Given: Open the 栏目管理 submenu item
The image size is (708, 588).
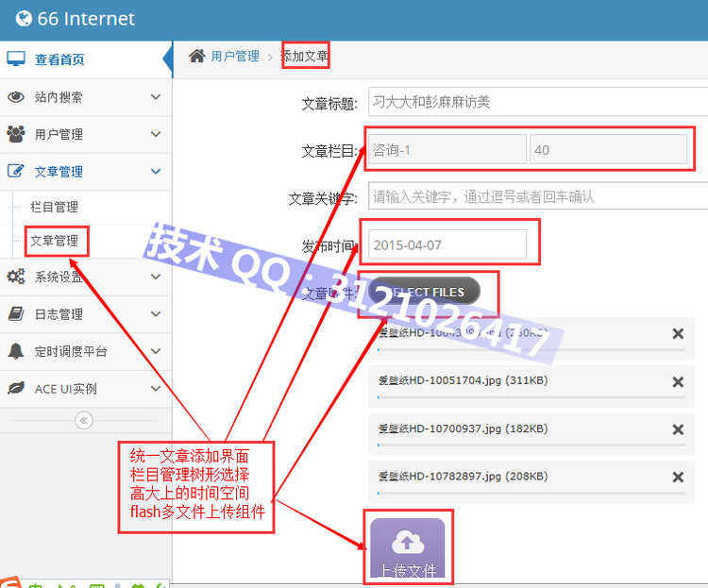Looking at the screenshot, I should point(54,207).
